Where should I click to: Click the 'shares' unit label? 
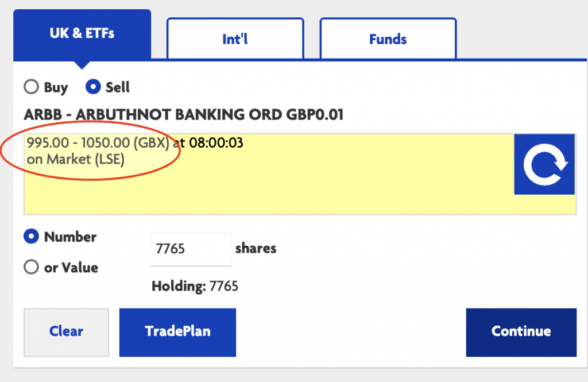(x=256, y=249)
